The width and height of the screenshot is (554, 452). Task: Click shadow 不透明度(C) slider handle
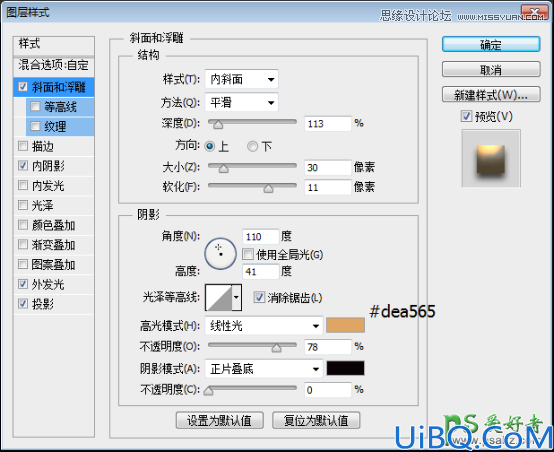coord(208,391)
